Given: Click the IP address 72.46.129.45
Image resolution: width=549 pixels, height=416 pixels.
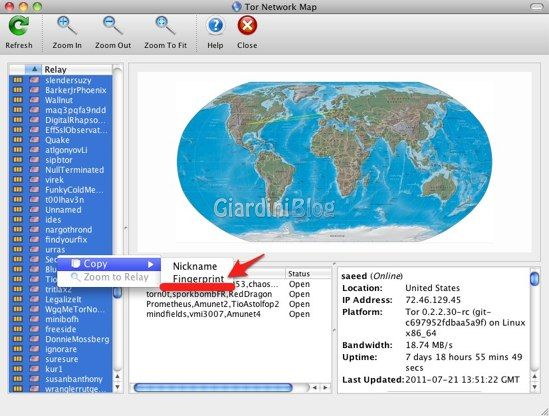Looking at the screenshot, I should (x=433, y=300).
